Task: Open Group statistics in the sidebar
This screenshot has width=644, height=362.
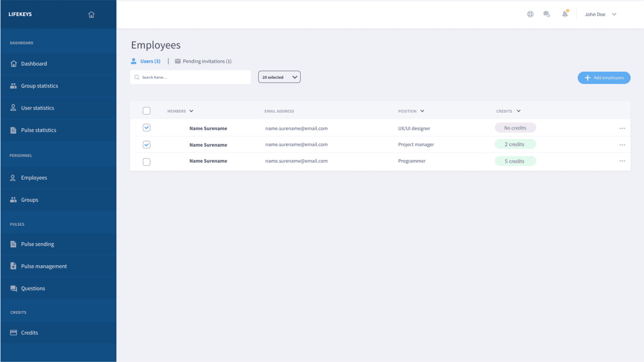Action: pyautogui.click(x=39, y=86)
